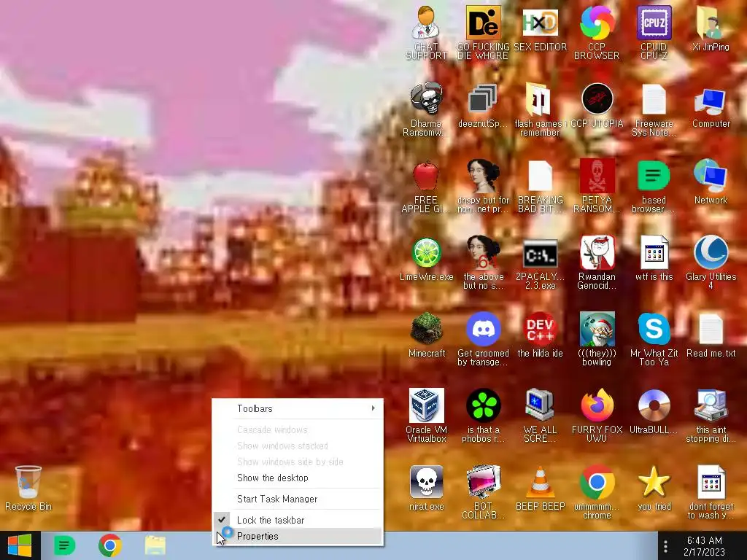The height and width of the screenshot is (560, 747).
Task: Open the dont forget to wash y... file
Action: 711,492
